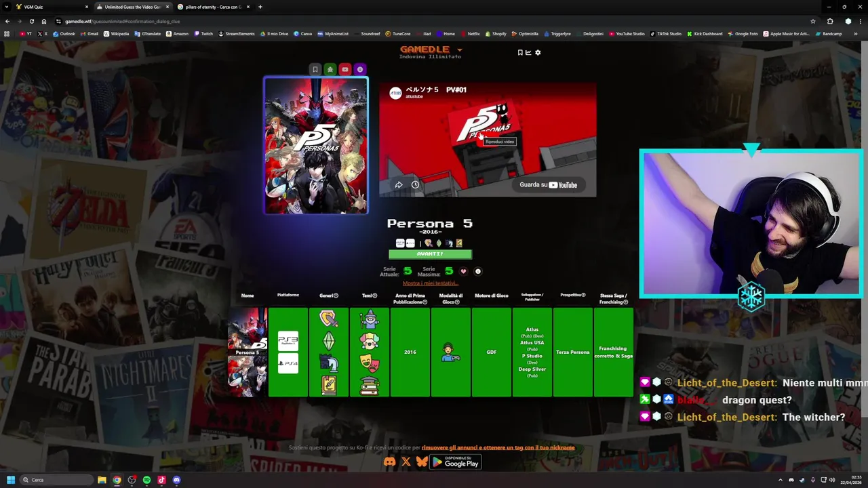Image resolution: width=868 pixels, height=488 pixels.
Task: Click the green bug report button
Action: tap(330, 69)
